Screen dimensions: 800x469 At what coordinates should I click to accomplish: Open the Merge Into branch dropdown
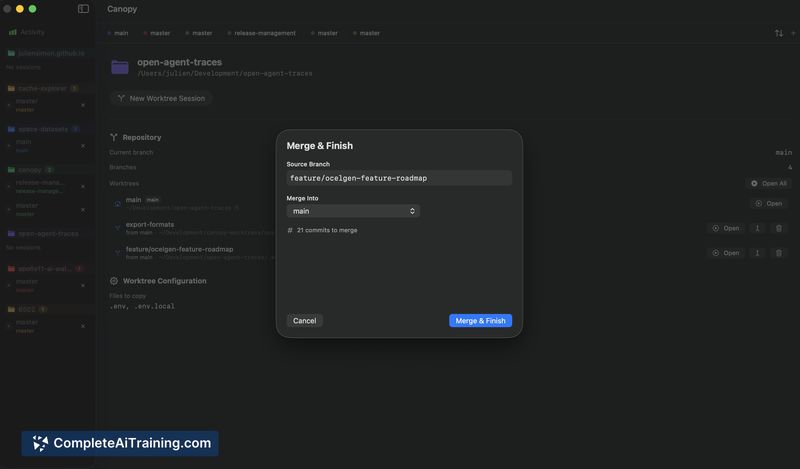pos(353,211)
